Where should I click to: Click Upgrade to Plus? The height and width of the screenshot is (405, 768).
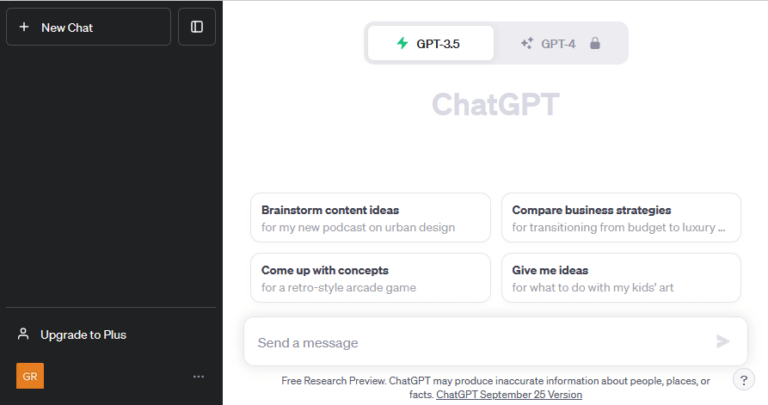point(83,334)
